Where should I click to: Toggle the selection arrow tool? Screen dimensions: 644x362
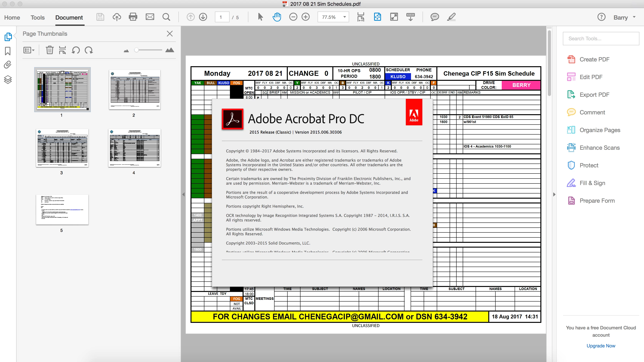click(x=260, y=17)
